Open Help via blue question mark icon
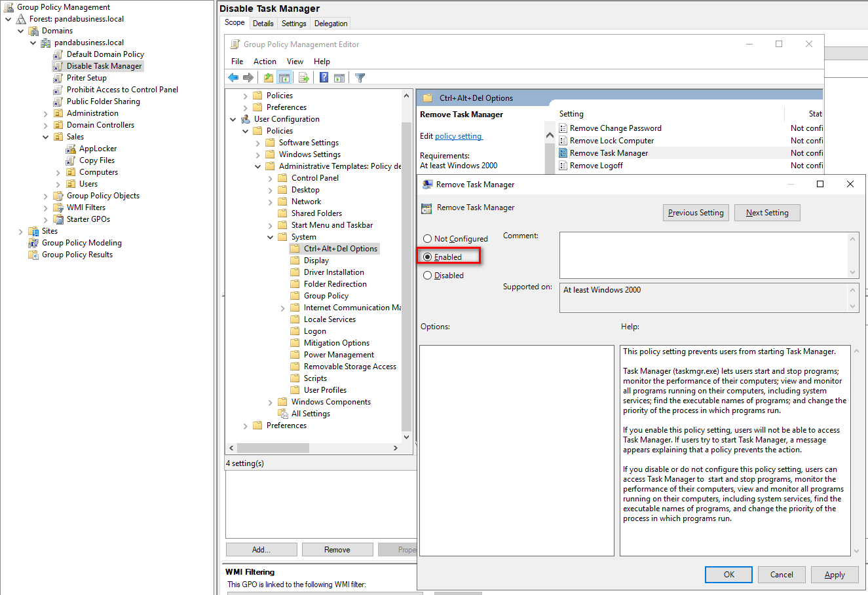The height and width of the screenshot is (595, 868). coord(324,77)
